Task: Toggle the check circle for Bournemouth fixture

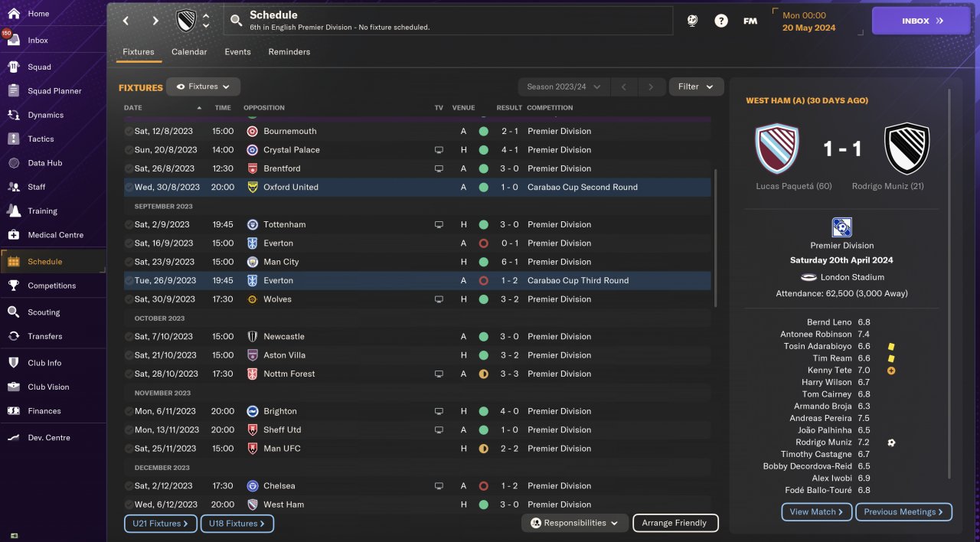Action: pyautogui.click(x=129, y=132)
